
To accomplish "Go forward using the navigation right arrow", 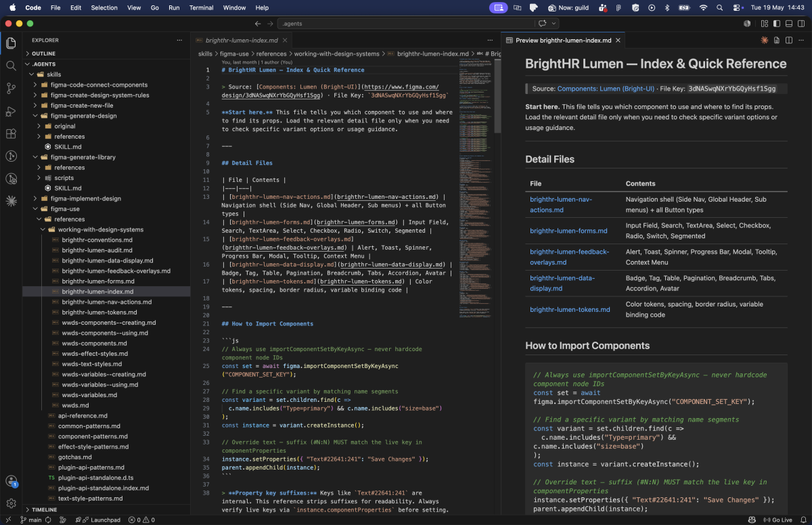I will pyautogui.click(x=269, y=23).
